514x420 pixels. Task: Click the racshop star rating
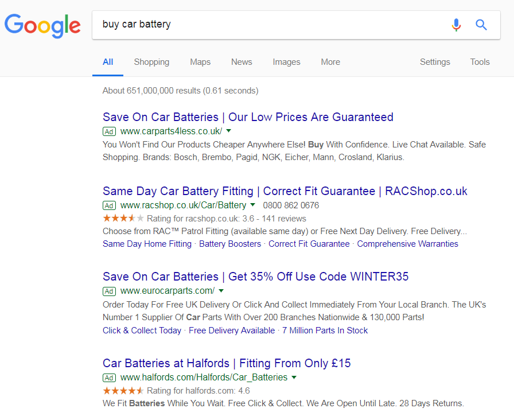click(x=123, y=218)
